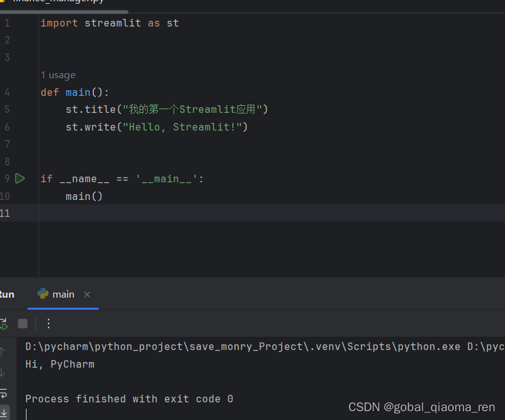Toggle scroll to end in console

4,411
